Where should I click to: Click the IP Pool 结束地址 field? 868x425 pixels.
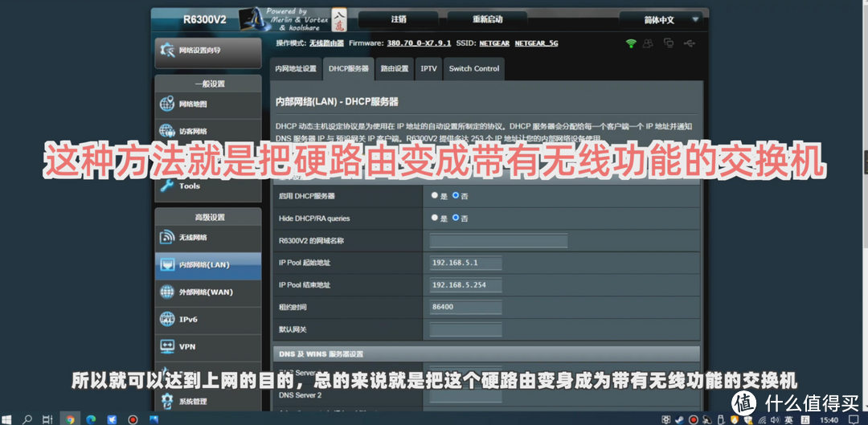click(x=466, y=285)
